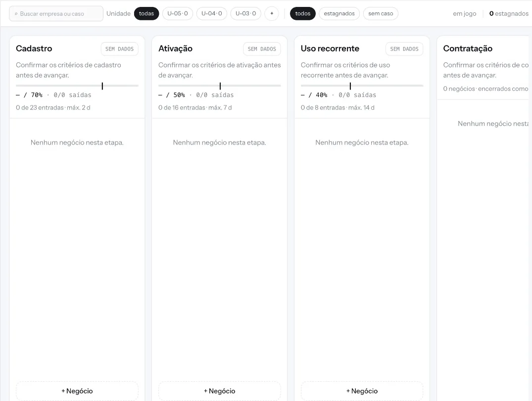Click Ativação description about critérios de ativação
This screenshot has width=532, height=401.
click(220, 70)
